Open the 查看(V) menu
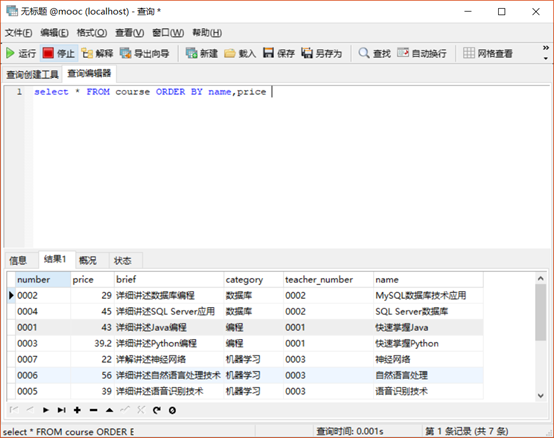 130,33
